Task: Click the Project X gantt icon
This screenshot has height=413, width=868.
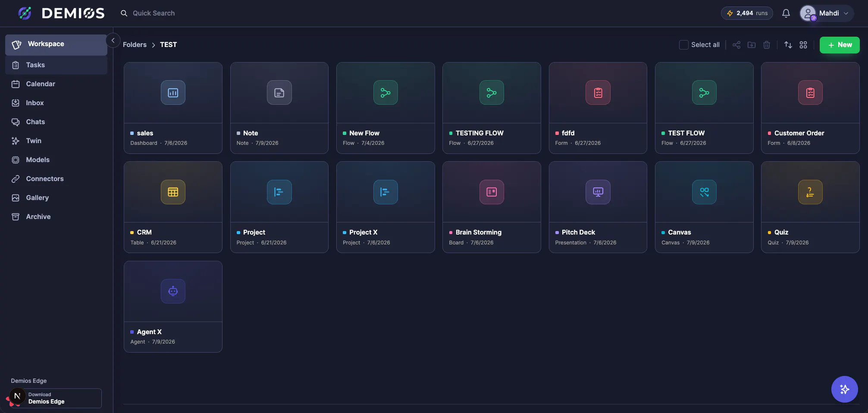Action: pos(385,192)
